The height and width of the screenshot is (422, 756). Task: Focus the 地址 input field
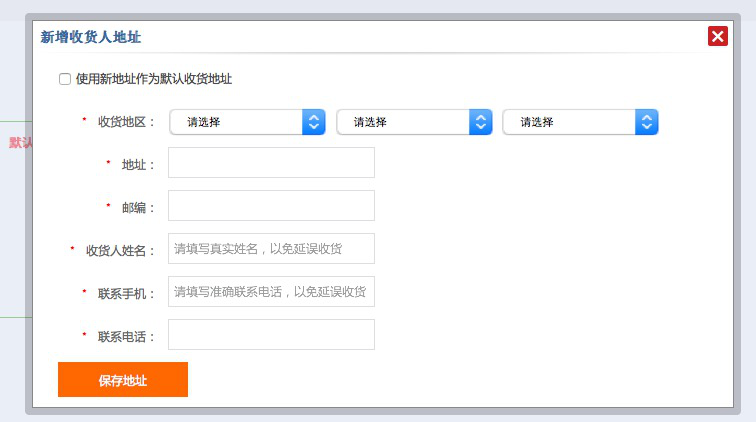point(271,163)
